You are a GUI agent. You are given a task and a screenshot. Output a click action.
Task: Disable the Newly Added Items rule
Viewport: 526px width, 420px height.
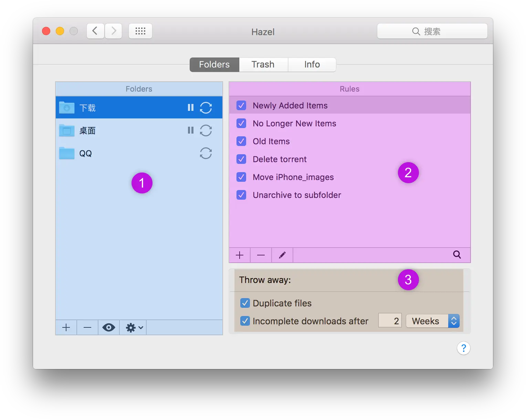241,105
